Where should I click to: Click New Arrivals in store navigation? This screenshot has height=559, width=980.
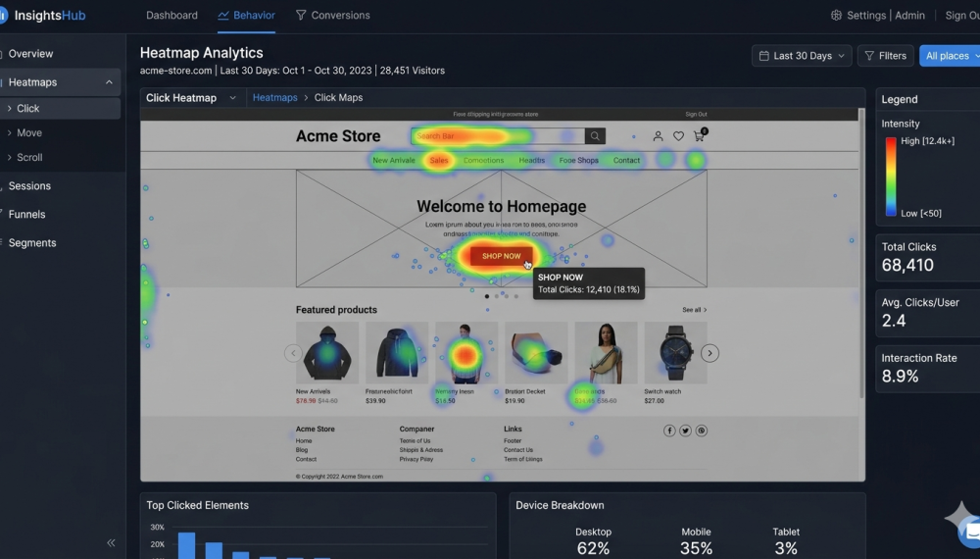pos(394,160)
